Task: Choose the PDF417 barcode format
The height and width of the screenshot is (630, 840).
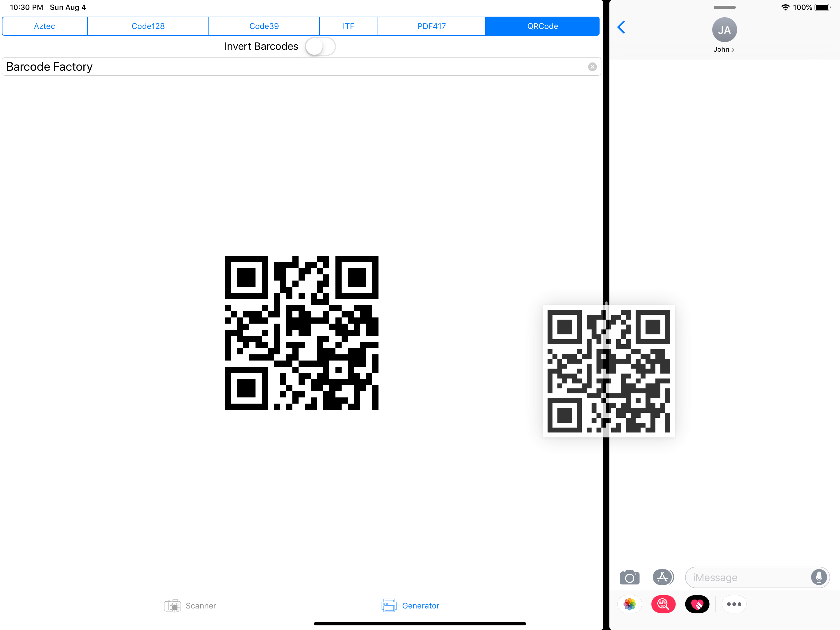Action: click(431, 26)
